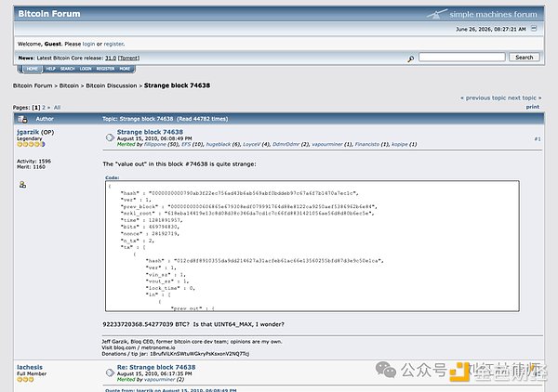
Task: Open the REGISTER menu tab
Action: pos(105,69)
